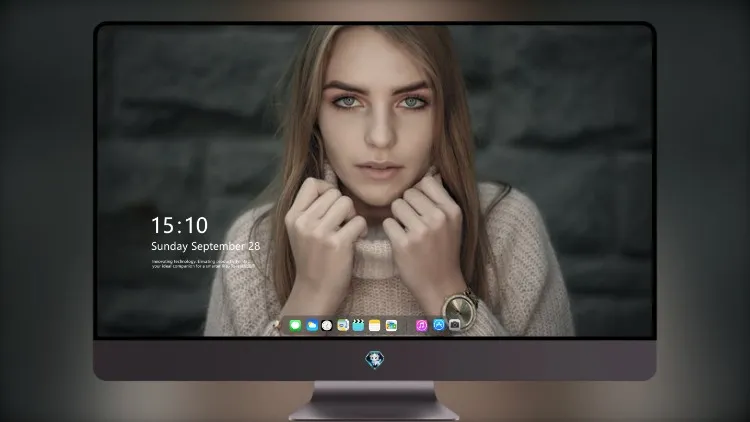The height and width of the screenshot is (422, 750).
Task: Click the Sunday September 28 date text
Action: click(x=206, y=246)
